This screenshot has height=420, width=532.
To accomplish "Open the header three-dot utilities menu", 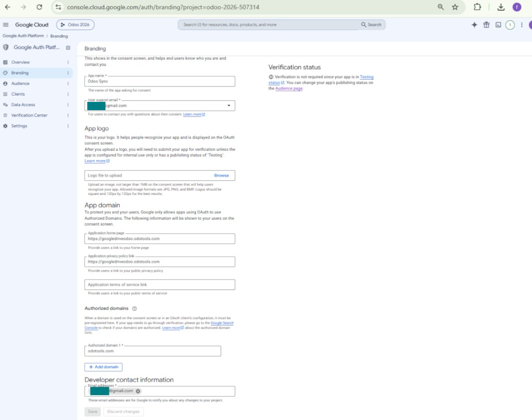I will coord(522,25).
